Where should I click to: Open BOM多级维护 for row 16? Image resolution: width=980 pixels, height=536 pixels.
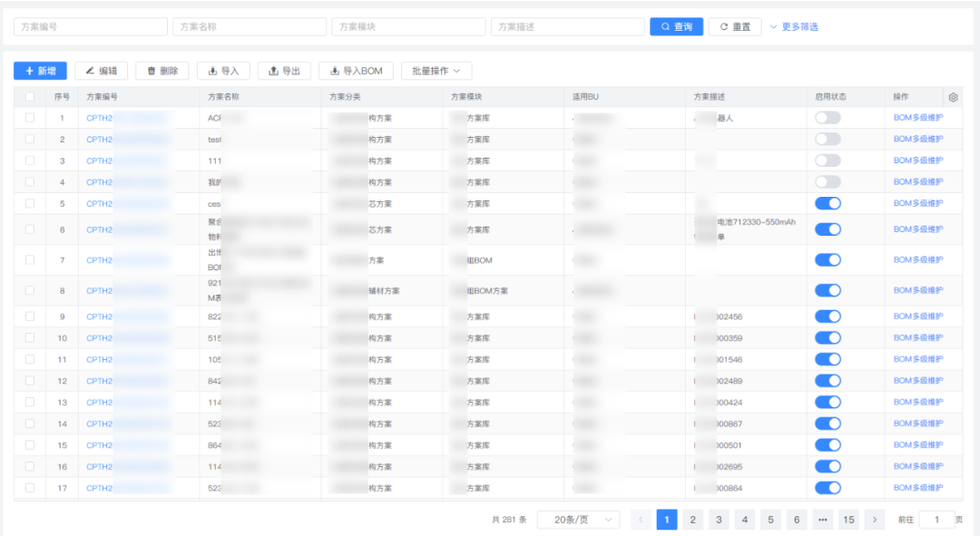tap(918, 466)
